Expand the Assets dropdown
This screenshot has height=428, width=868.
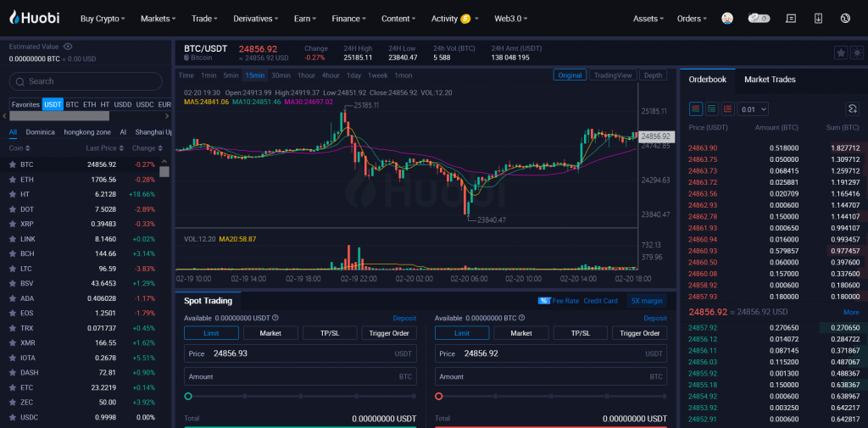coord(648,19)
